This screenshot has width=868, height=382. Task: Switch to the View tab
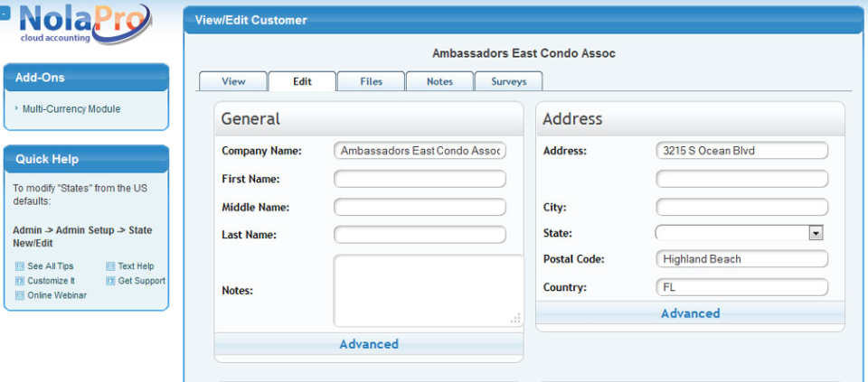[233, 81]
